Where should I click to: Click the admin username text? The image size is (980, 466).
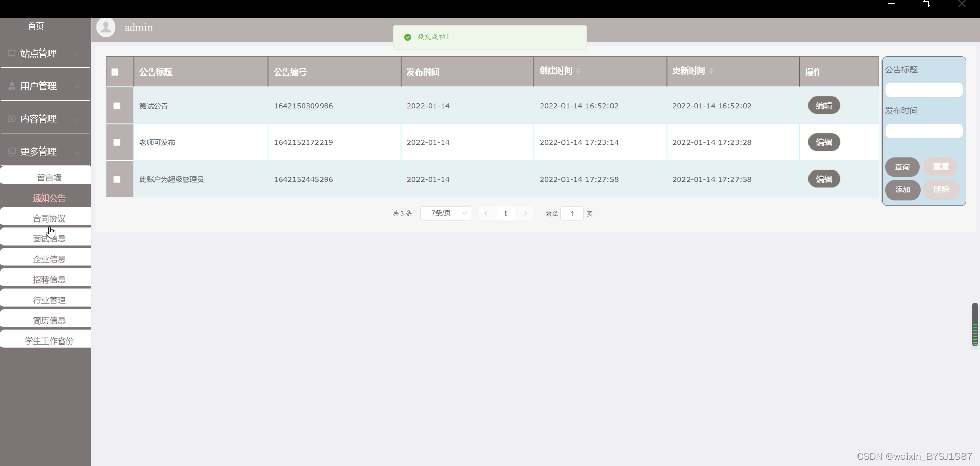(x=138, y=28)
